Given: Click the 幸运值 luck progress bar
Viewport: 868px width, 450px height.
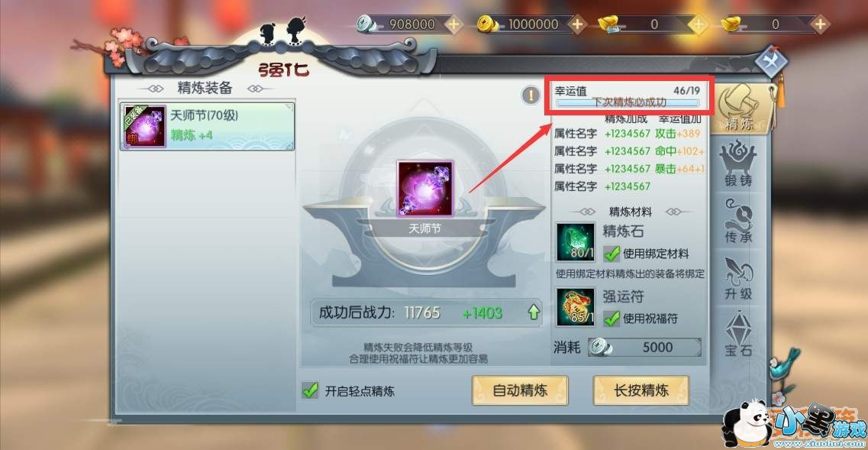Looking at the screenshot, I should tap(628, 102).
